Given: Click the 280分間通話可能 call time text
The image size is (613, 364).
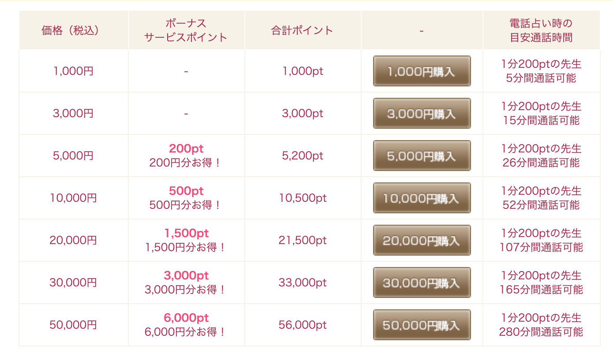Looking at the screenshot, I should pos(541,332).
